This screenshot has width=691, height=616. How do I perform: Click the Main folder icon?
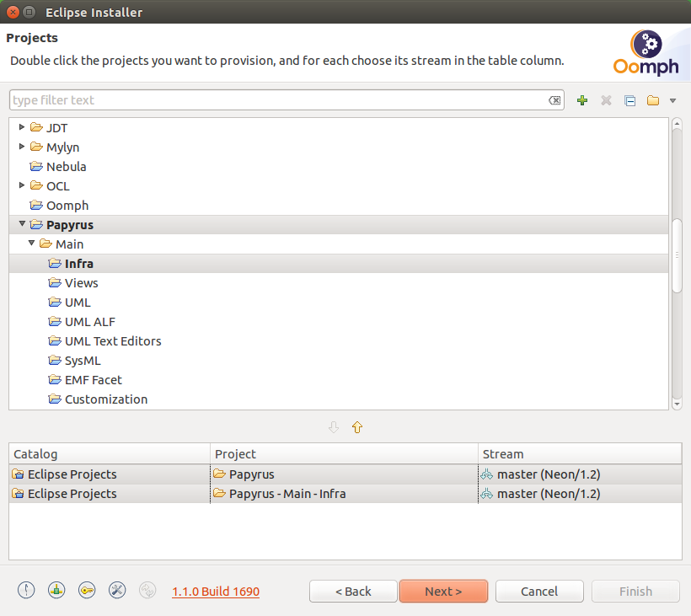(46, 244)
